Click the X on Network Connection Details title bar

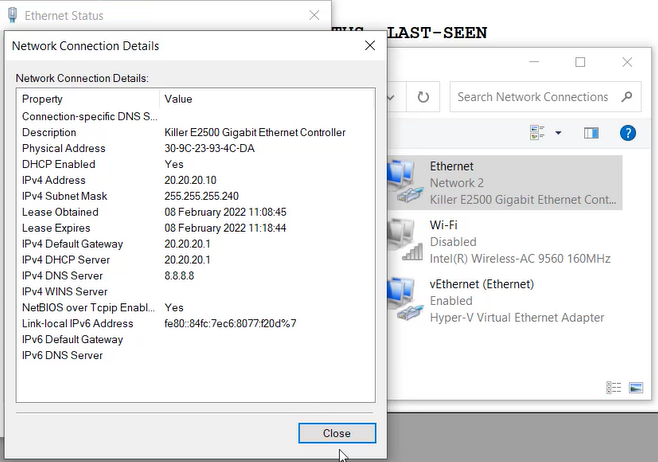coord(370,45)
